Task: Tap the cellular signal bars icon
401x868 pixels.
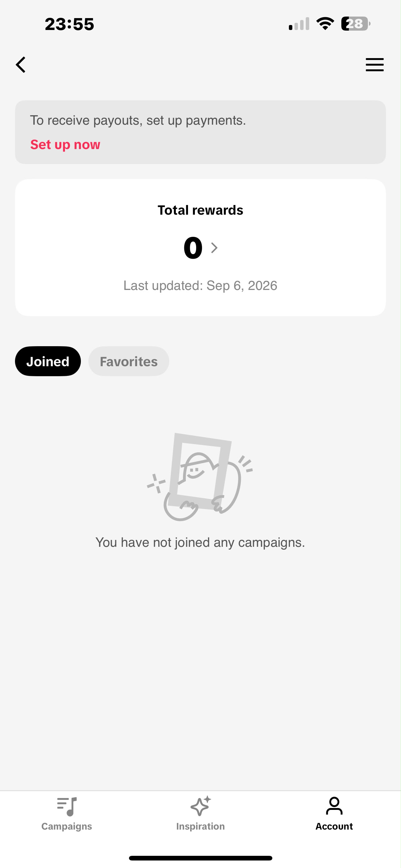Action: [x=299, y=23]
